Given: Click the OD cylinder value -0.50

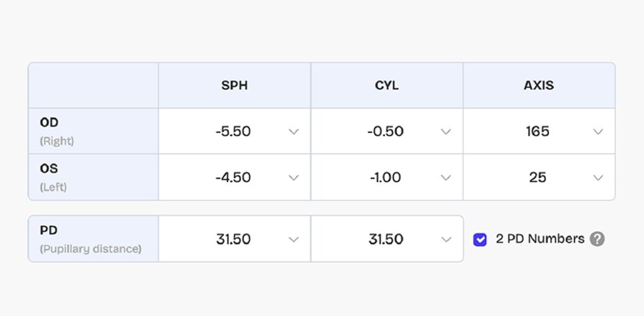Looking at the screenshot, I should pos(385,132).
